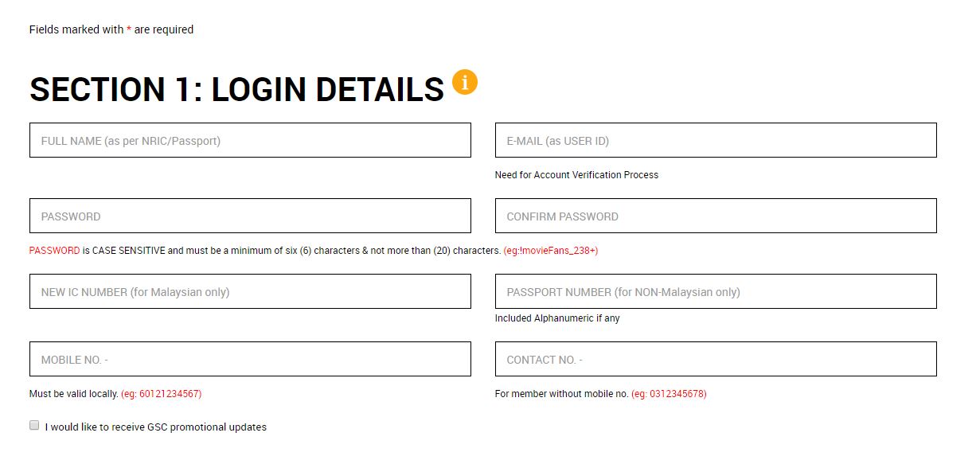980x460 pixels.
Task: Click the New IC Number field
Action: pos(250,292)
